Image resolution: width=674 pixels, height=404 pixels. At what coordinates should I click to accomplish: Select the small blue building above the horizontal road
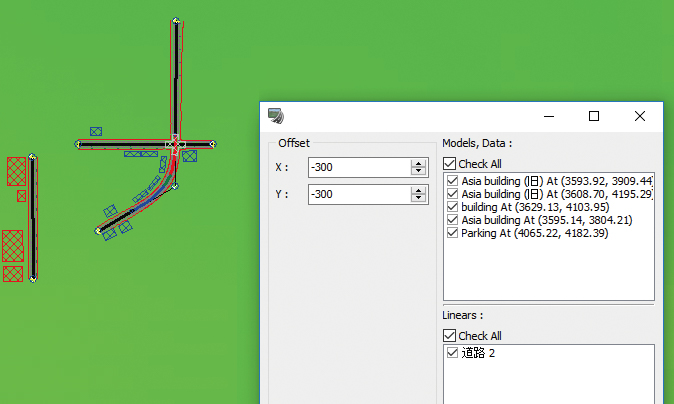click(x=96, y=132)
